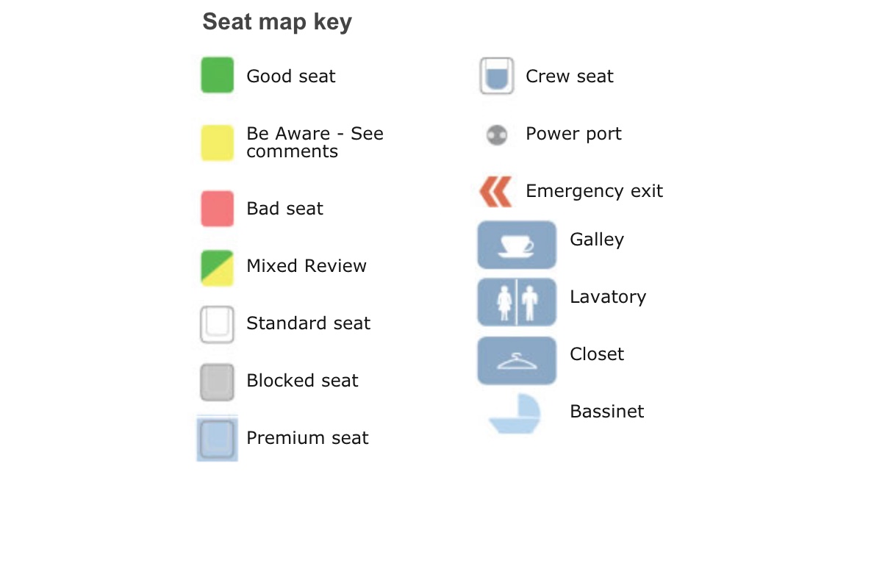Click the Power port icon
885x588 pixels.
pos(497,135)
